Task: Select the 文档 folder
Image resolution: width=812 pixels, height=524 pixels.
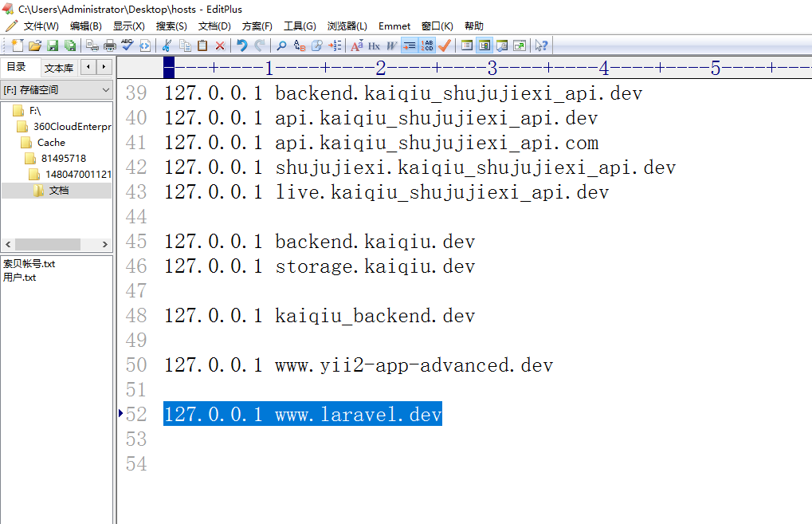Action: 58,190
